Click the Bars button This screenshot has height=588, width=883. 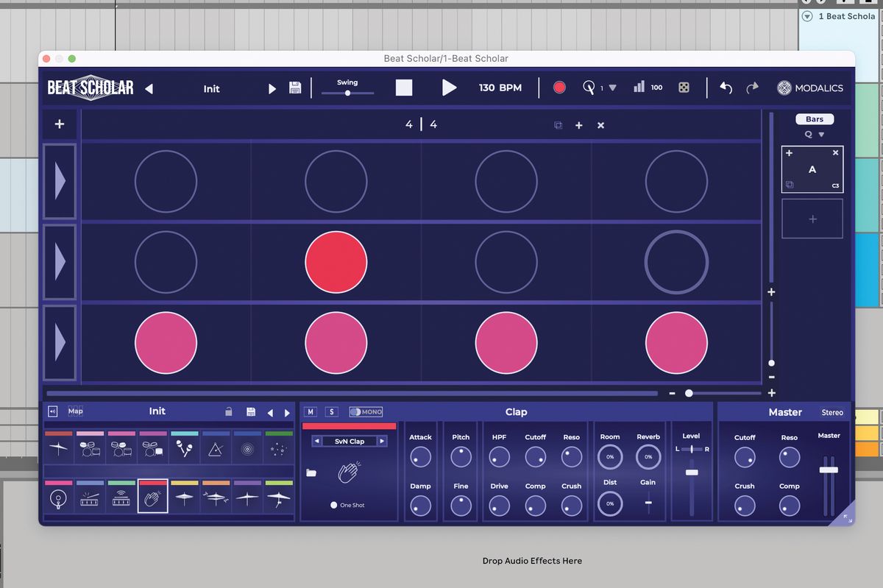(x=814, y=118)
